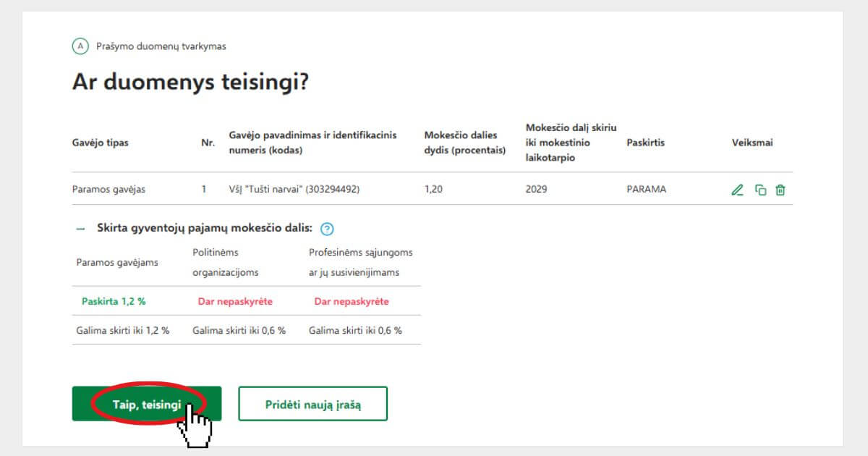Click the Mokesčio dalies dydis column header
Screen dimensions: 868x456
click(464, 143)
